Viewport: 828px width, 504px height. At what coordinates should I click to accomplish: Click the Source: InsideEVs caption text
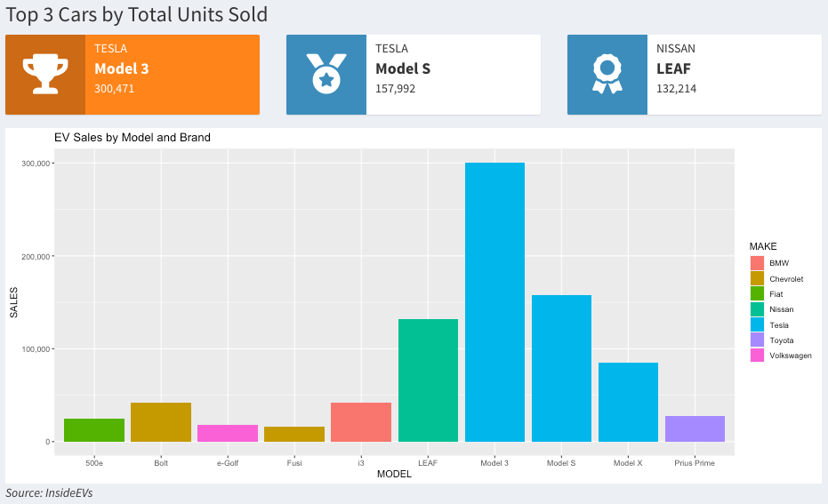[49, 492]
